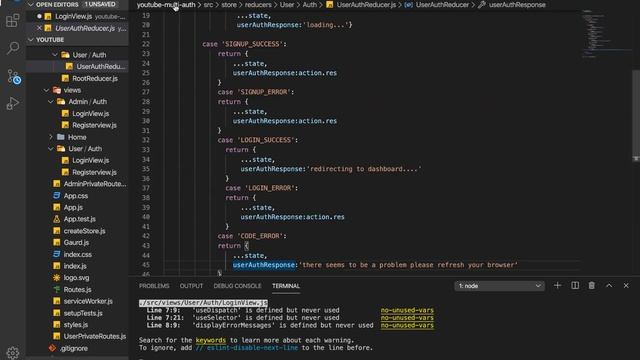Open LoginView.js from Open Editors list
Image resolution: width=640 pixels, height=360 pixels.
[x=73, y=16]
